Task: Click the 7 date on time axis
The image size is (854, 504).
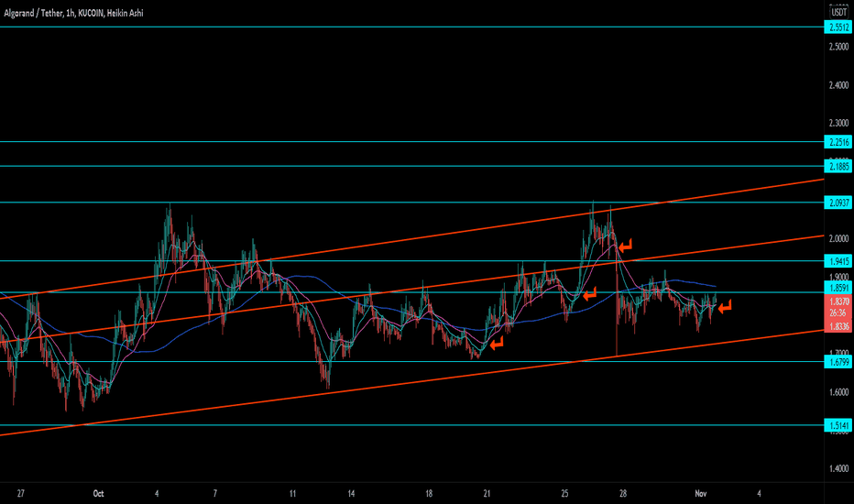Action: (x=215, y=494)
